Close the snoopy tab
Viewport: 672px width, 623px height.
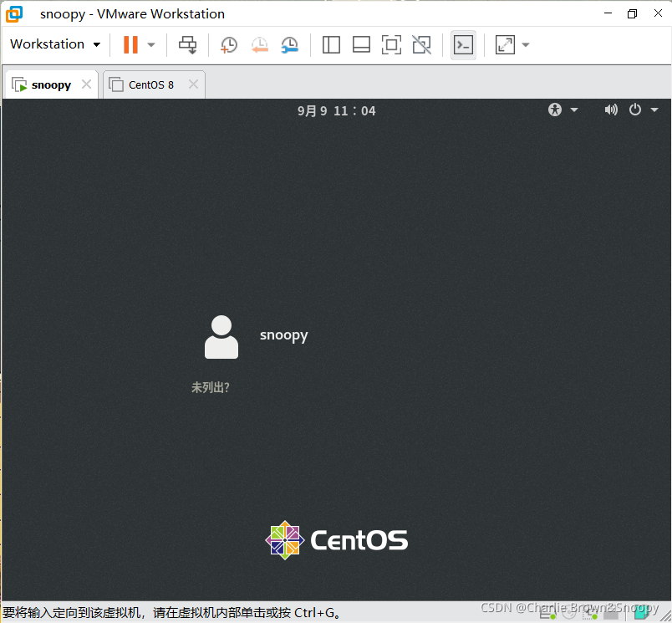[87, 84]
